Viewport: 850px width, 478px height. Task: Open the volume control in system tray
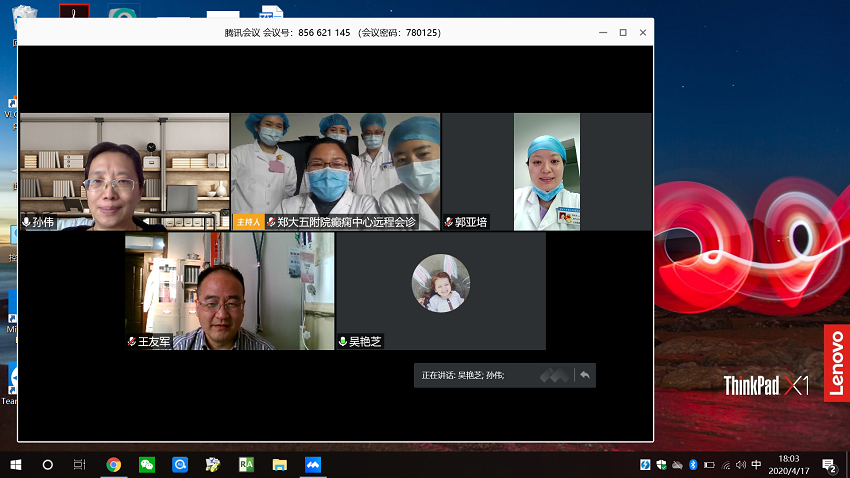741,465
